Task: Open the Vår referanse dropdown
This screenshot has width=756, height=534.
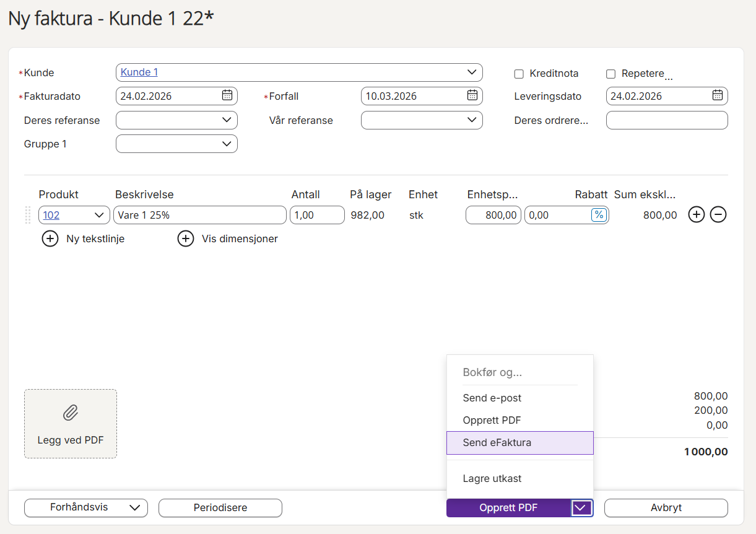Action: pyautogui.click(x=422, y=120)
